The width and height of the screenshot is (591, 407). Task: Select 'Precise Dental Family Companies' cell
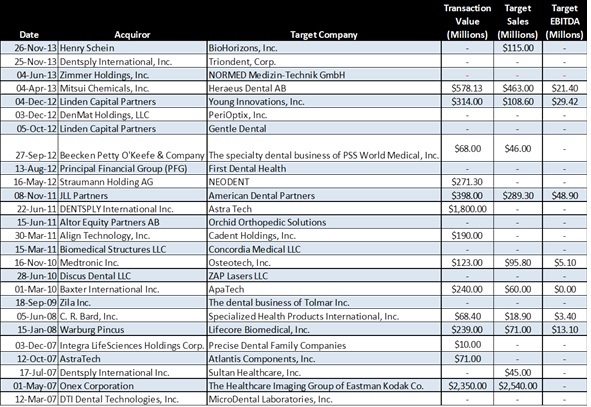point(324,344)
